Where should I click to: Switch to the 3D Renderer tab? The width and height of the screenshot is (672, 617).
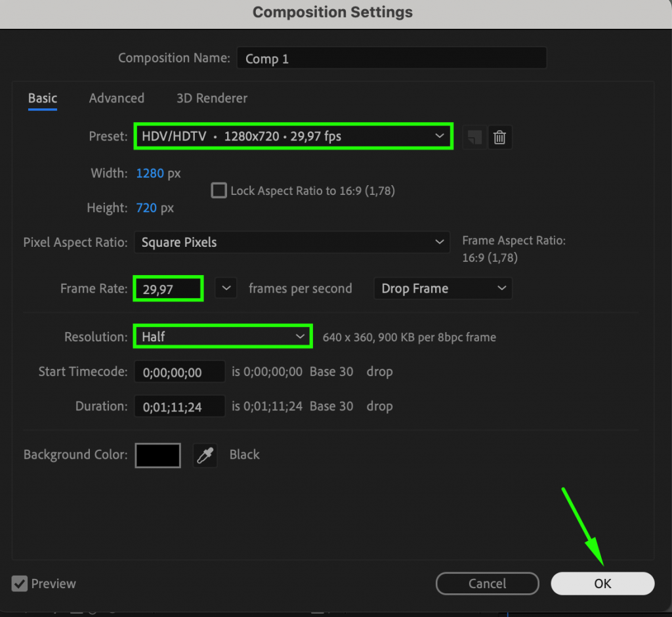(x=211, y=98)
